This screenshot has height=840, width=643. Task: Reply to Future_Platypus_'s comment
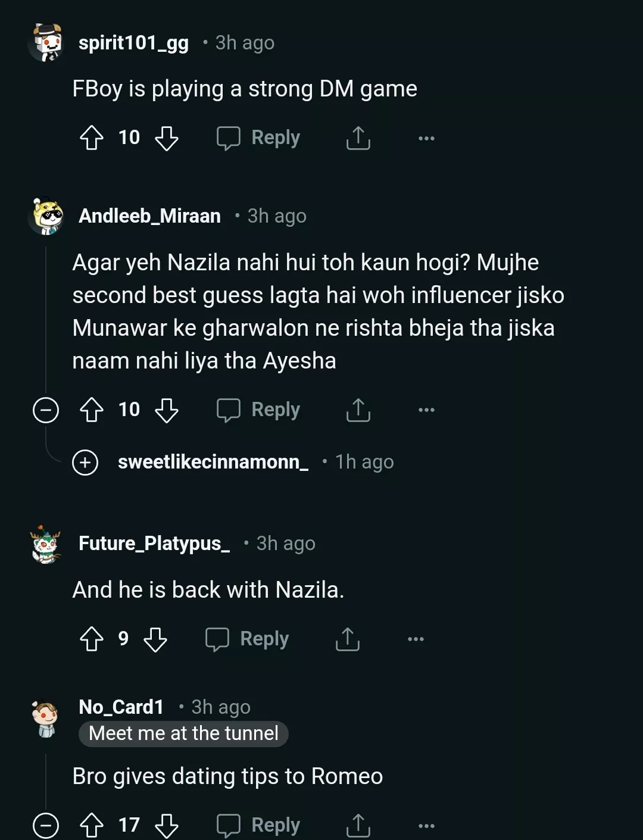[x=247, y=639]
